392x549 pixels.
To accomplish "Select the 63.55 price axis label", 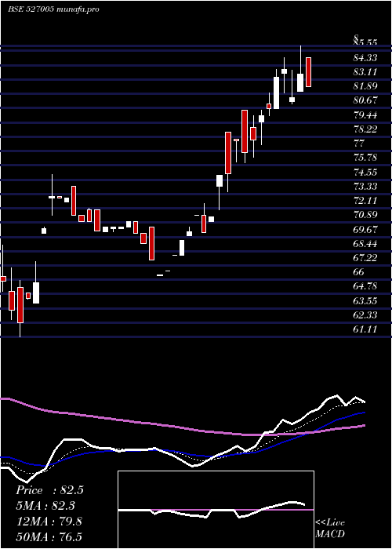I will [x=365, y=300].
